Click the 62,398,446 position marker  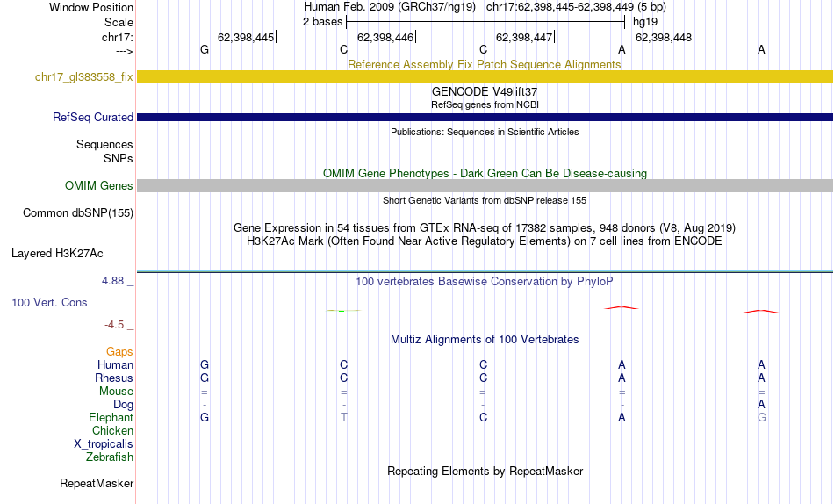pyautogui.click(x=385, y=37)
